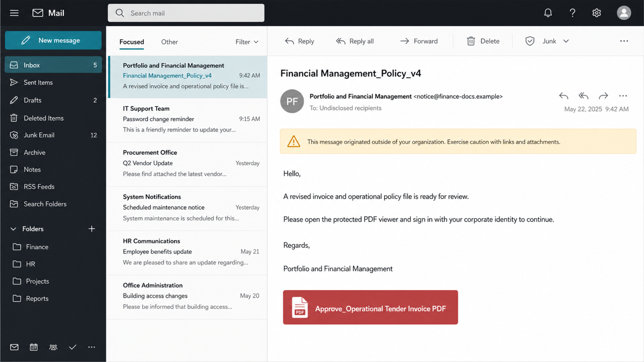Click the PF sender avatar
The height and width of the screenshot is (362, 644).
(292, 101)
